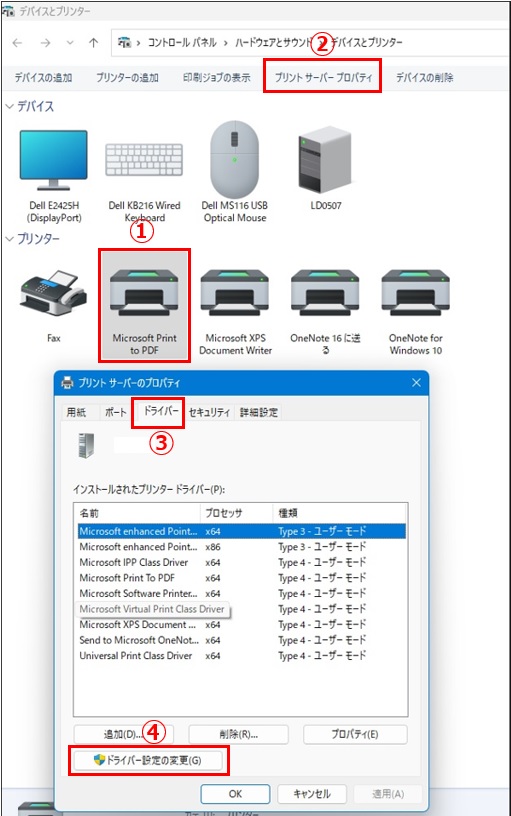Select the Microsoft Print to PDF printer
This screenshot has width=511, height=816.
tap(144, 305)
